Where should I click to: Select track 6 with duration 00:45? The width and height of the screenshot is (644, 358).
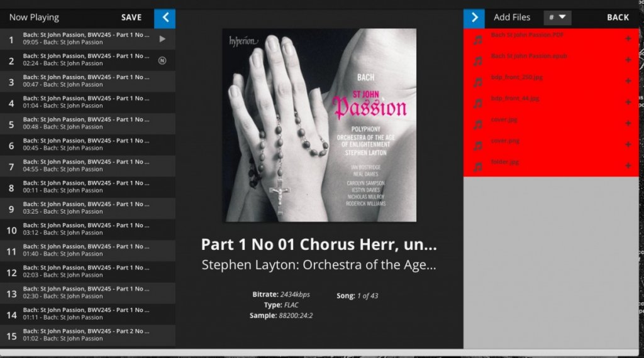87,144
